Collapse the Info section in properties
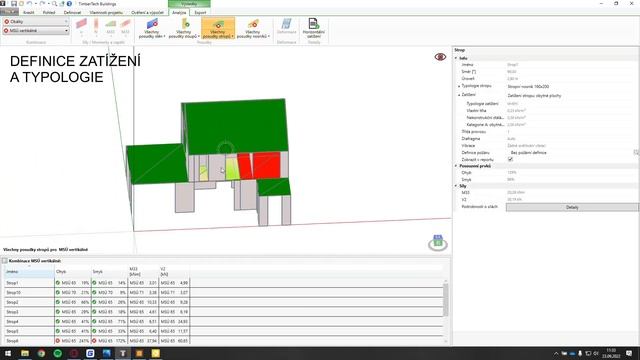 tap(456, 58)
